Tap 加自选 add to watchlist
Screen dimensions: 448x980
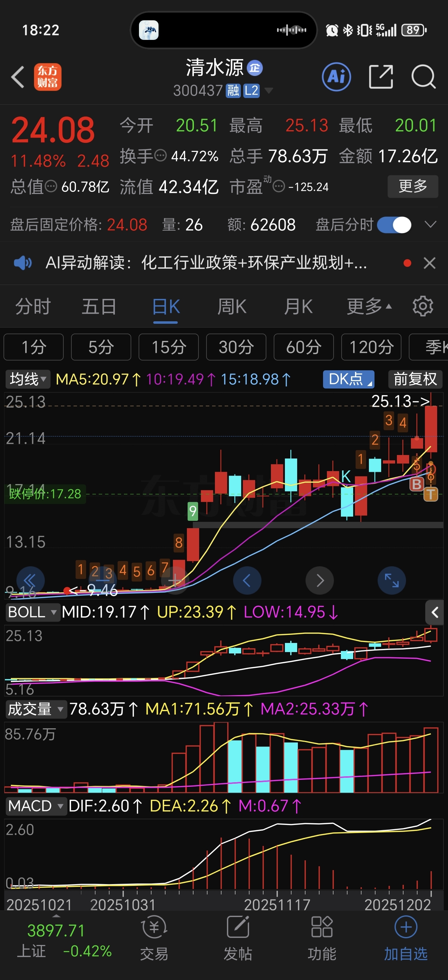pyautogui.click(x=406, y=939)
